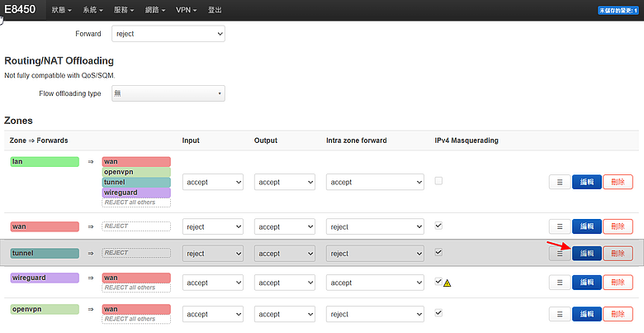Toggle IPv4 Masquerading checkbox for wan zone
Screen dimensions: 644x333
438,226
